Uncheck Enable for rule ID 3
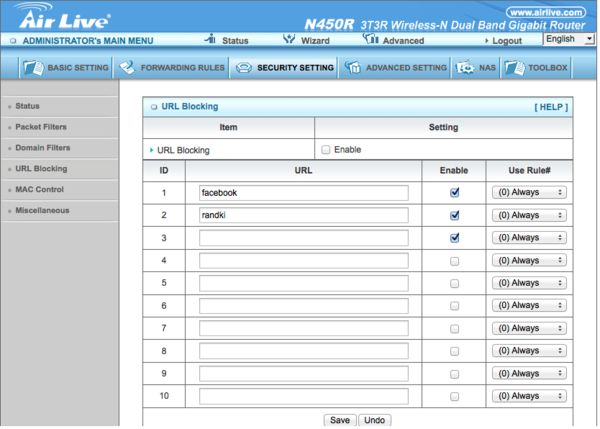 tap(454, 238)
